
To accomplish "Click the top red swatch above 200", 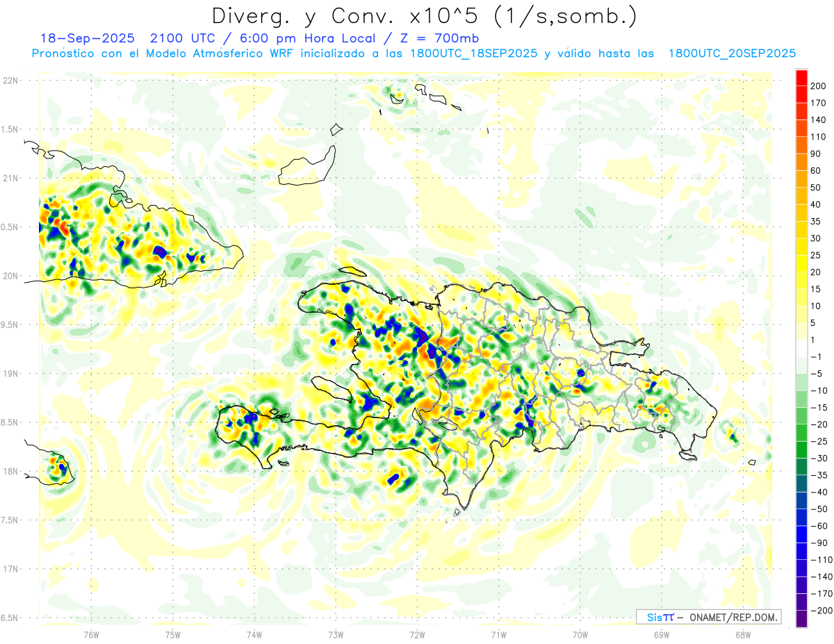I will [x=801, y=77].
